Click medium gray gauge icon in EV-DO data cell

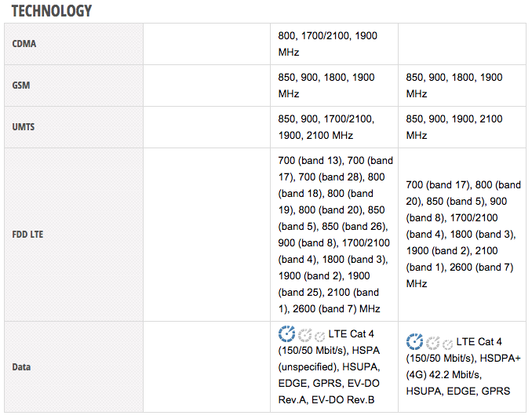click(x=305, y=335)
